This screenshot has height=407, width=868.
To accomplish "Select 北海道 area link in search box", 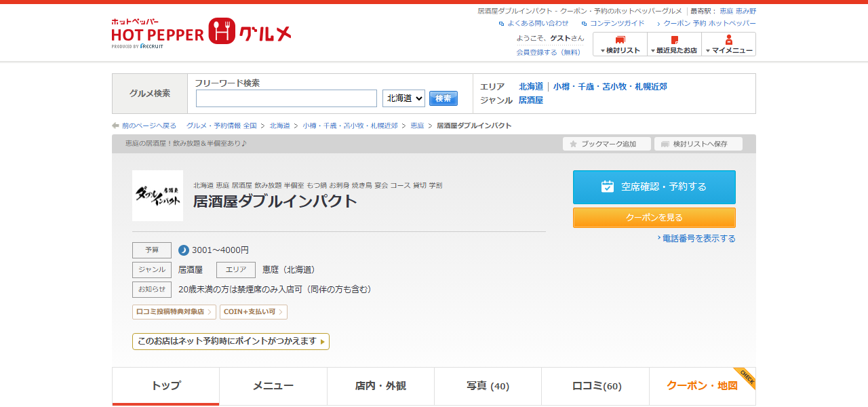I will click(x=531, y=87).
